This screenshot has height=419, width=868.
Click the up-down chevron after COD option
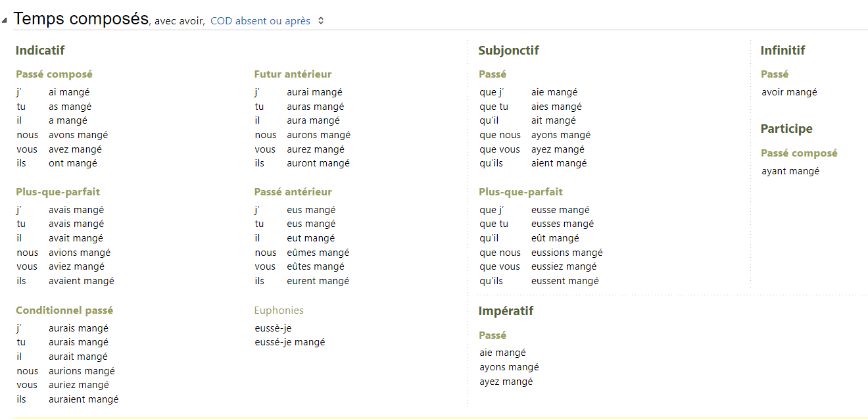click(321, 21)
